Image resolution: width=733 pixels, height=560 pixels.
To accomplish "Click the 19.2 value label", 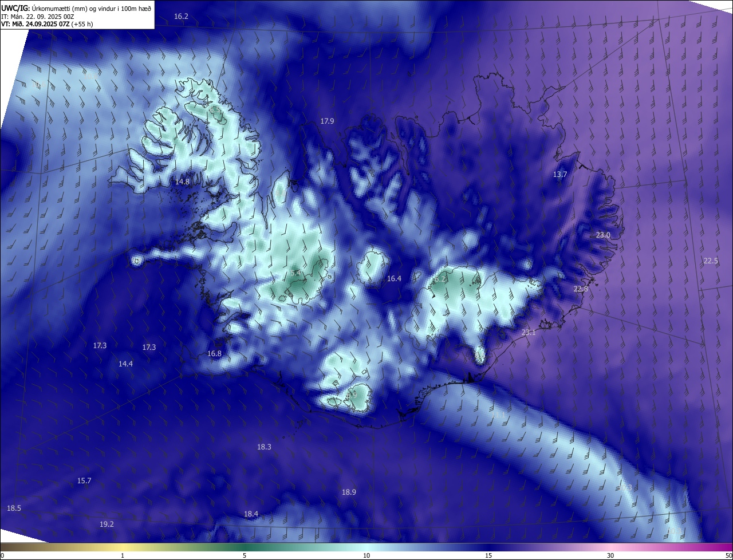I will pyautogui.click(x=107, y=524).
